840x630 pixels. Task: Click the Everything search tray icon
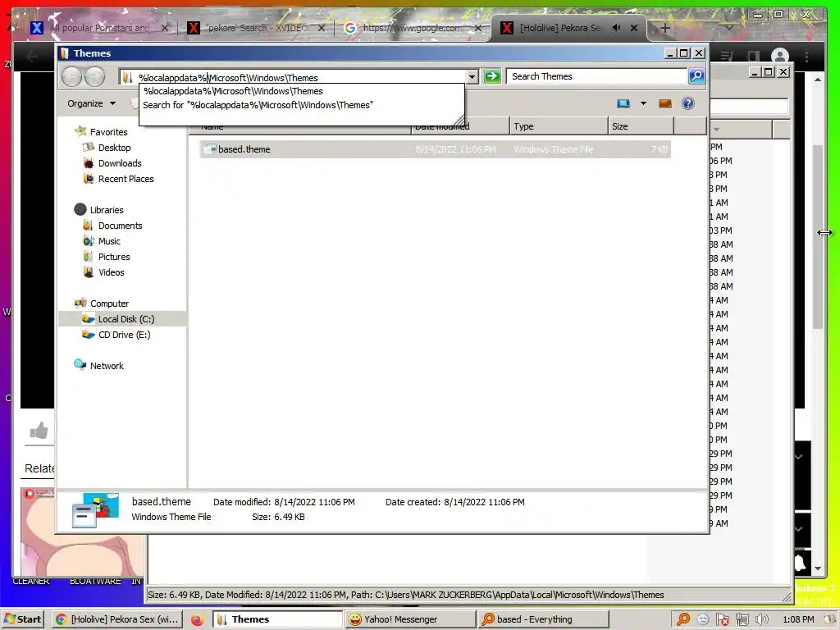682,620
